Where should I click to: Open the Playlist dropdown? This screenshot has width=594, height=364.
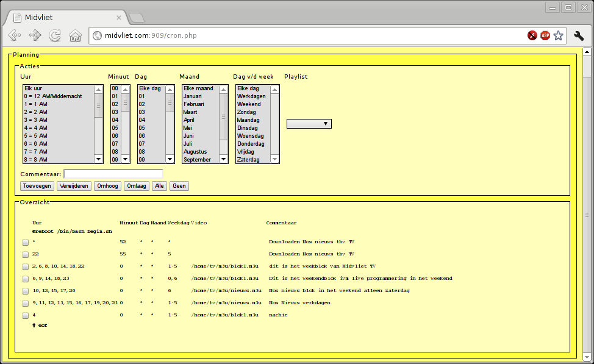[x=309, y=124]
